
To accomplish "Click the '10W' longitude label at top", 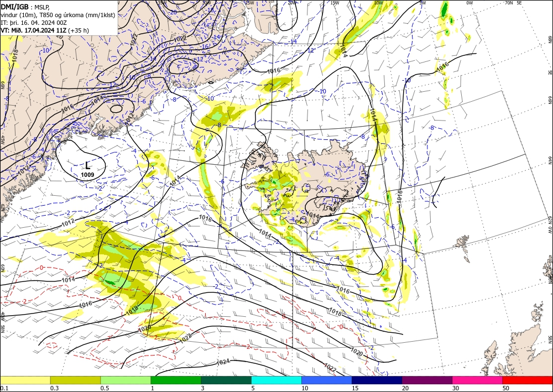I will (378, 3).
